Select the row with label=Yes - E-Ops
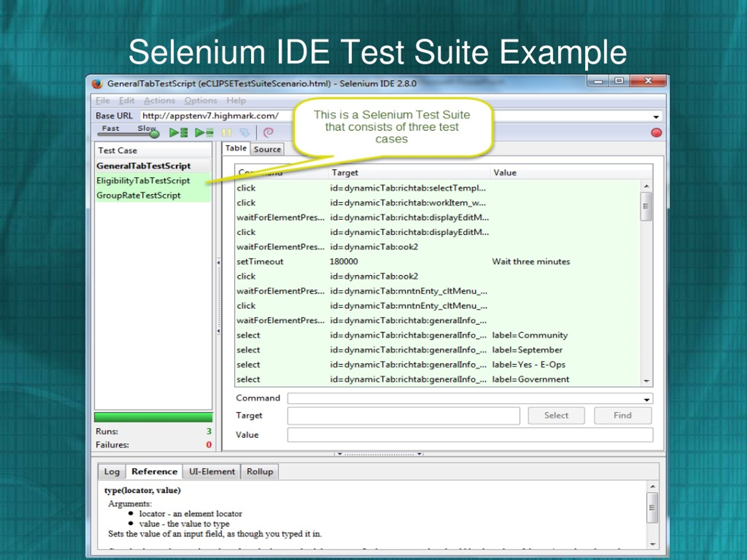747x560 pixels. click(437, 365)
